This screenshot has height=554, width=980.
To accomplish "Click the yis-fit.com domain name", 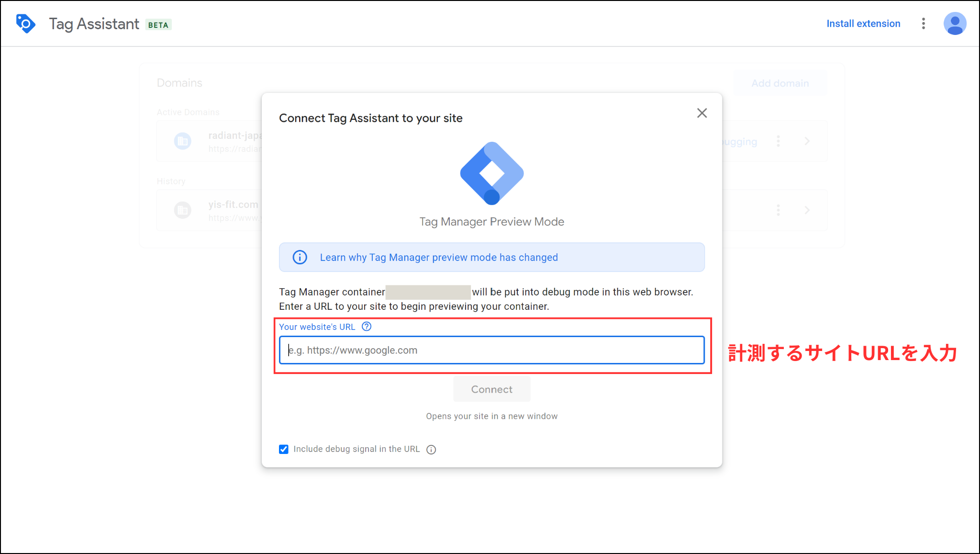I will [x=234, y=204].
